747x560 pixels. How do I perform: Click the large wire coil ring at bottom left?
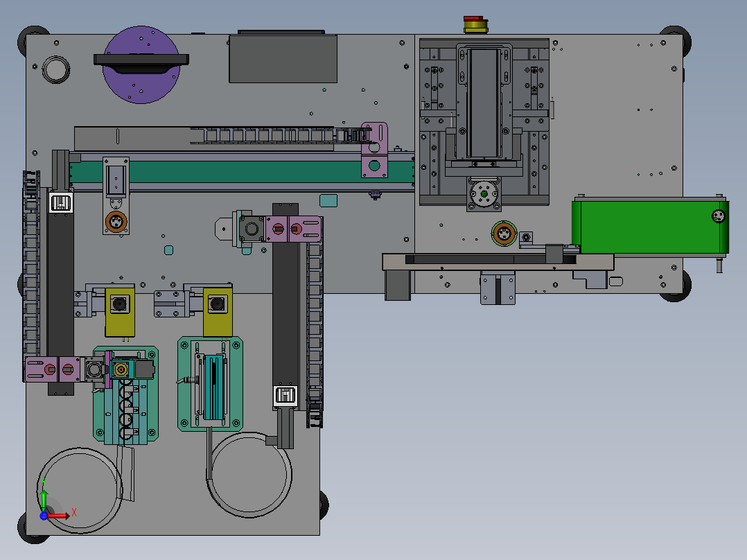click(x=79, y=491)
